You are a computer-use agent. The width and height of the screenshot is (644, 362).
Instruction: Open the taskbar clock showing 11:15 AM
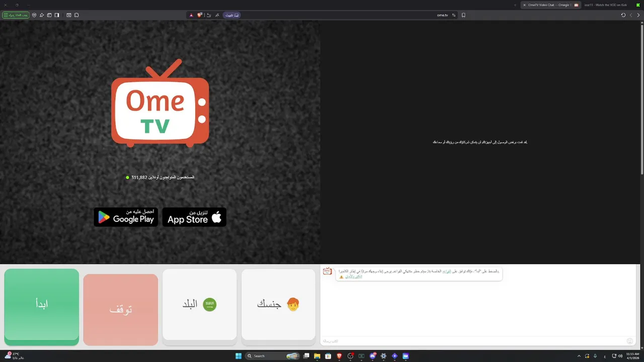632,356
